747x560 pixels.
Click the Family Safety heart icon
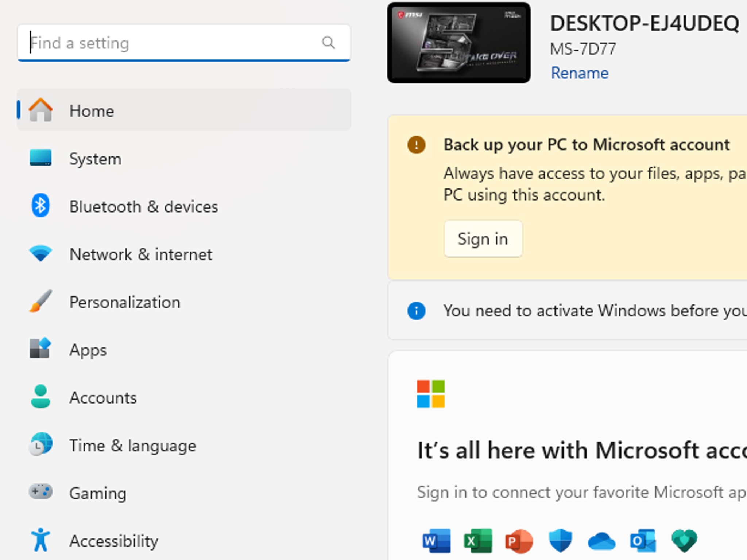click(x=684, y=541)
